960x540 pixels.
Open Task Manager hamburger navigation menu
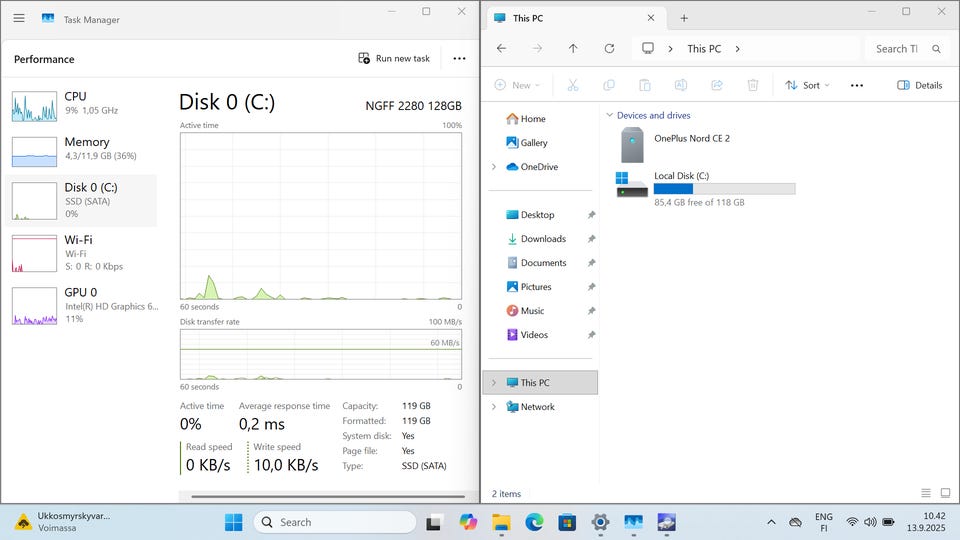click(x=19, y=18)
